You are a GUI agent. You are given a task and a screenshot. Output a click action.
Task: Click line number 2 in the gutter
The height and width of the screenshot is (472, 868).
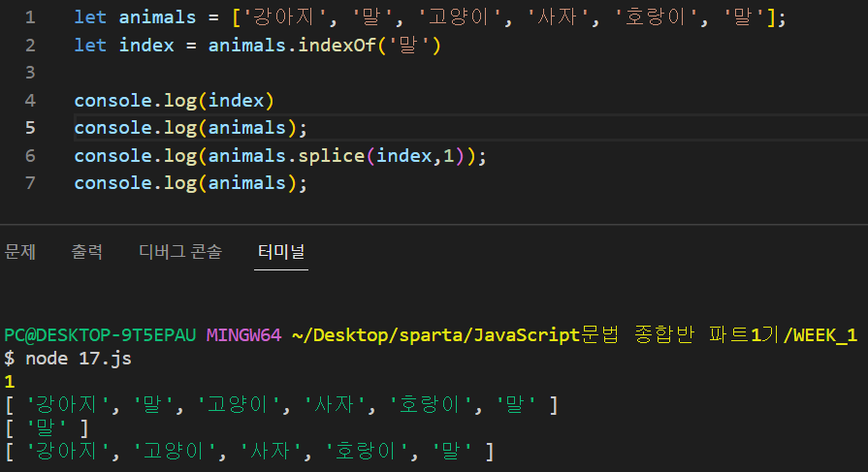coord(30,45)
